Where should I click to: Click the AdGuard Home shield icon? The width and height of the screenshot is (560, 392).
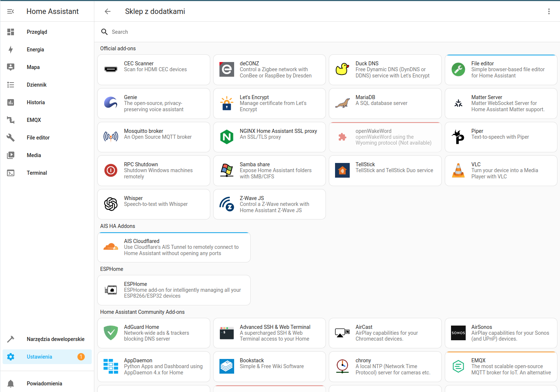111,333
